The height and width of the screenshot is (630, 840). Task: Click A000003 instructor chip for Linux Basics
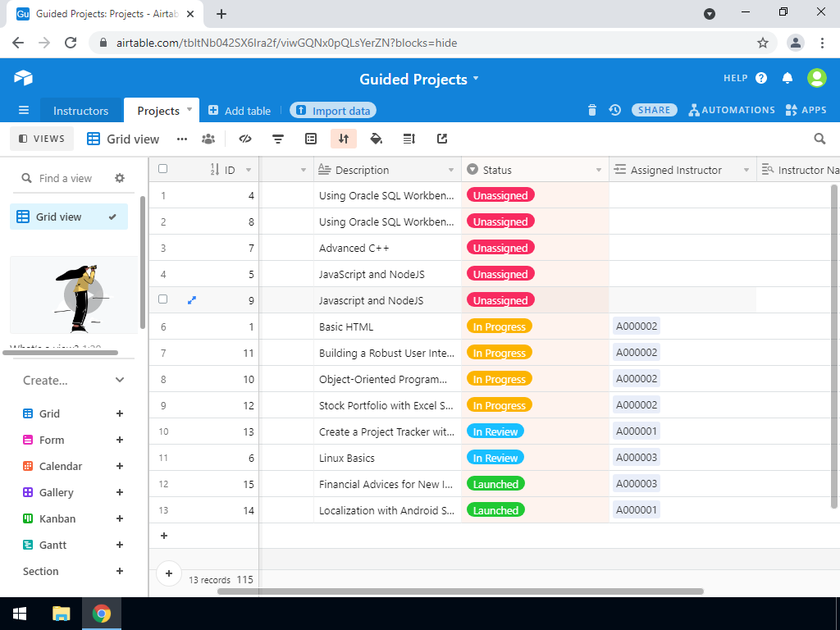point(637,458)
